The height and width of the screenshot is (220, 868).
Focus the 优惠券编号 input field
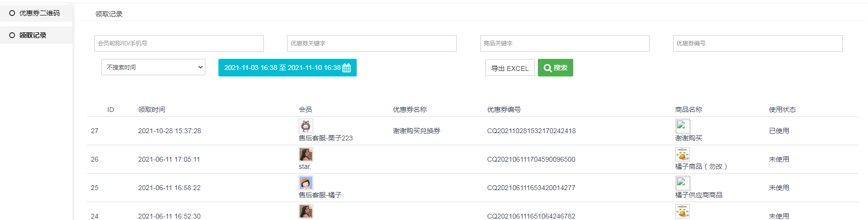757,43
